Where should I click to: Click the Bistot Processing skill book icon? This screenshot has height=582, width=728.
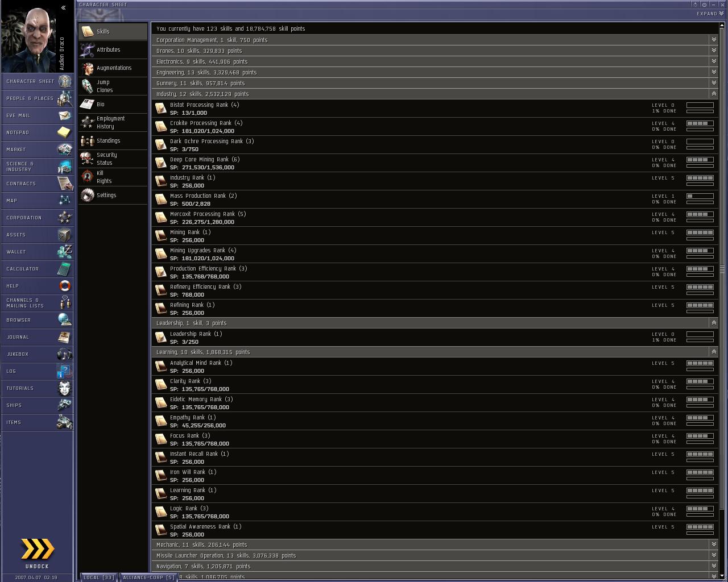click(161, 109)
